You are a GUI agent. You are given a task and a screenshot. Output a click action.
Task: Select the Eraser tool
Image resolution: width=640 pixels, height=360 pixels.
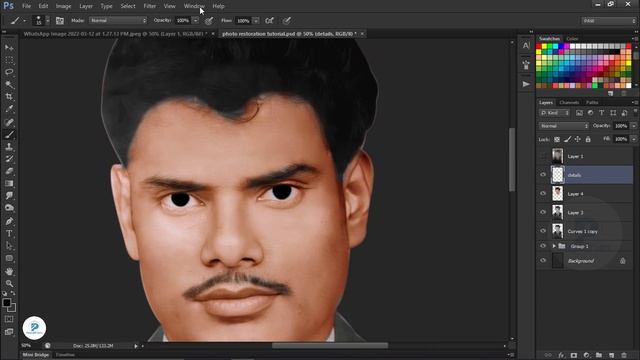click(x=9, y=171)
